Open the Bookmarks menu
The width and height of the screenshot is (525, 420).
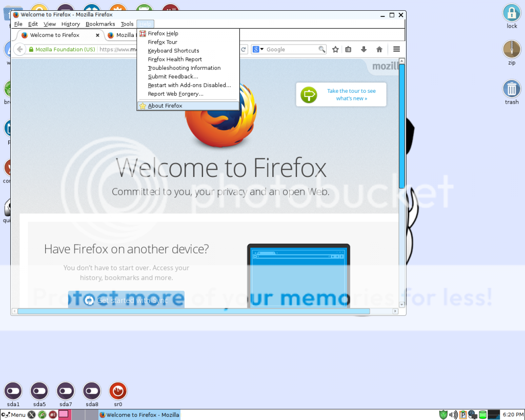tap(100, 24)
